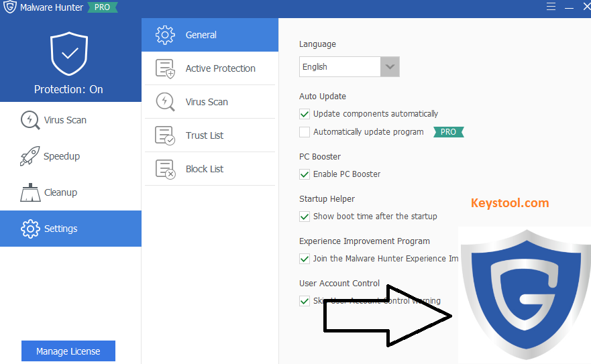Go to Virus Scan in left sidebar
This screenshot has height=364, width=591.
(x=70, y=120)
